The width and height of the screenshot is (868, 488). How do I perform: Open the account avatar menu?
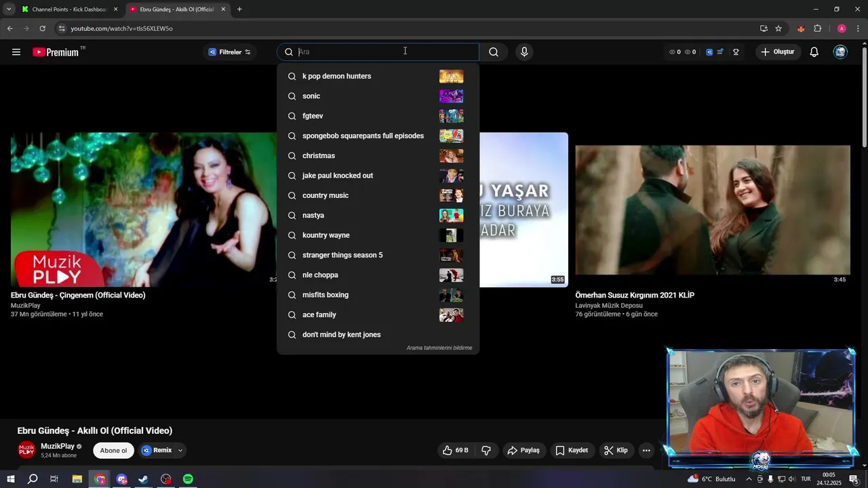(x=840, y=52)
